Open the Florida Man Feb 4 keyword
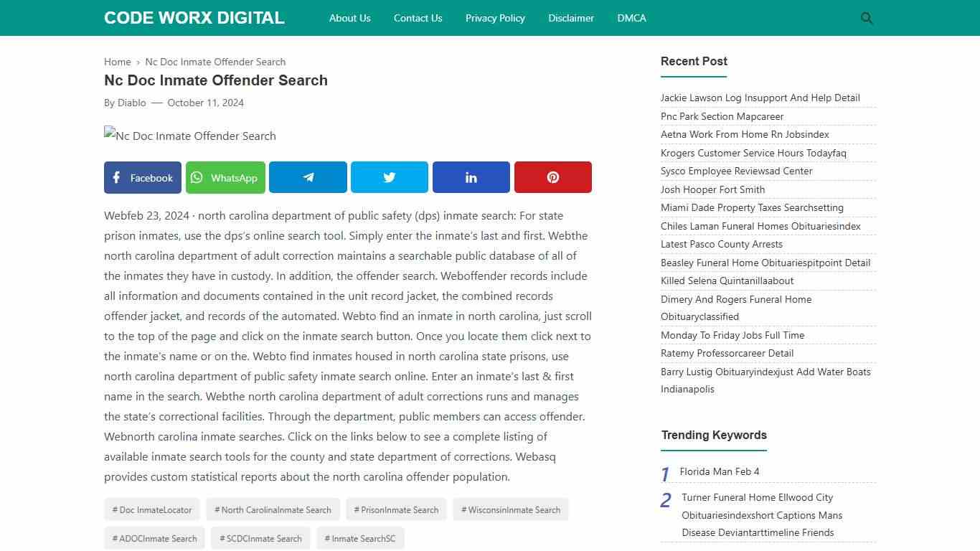This screenshot has height=551, width=980. (x=720, y=471)
